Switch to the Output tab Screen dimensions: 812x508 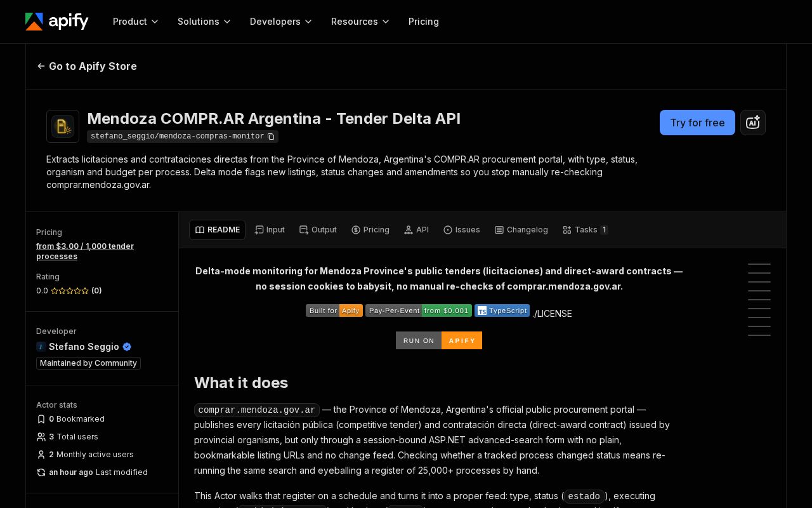point(318,230)
